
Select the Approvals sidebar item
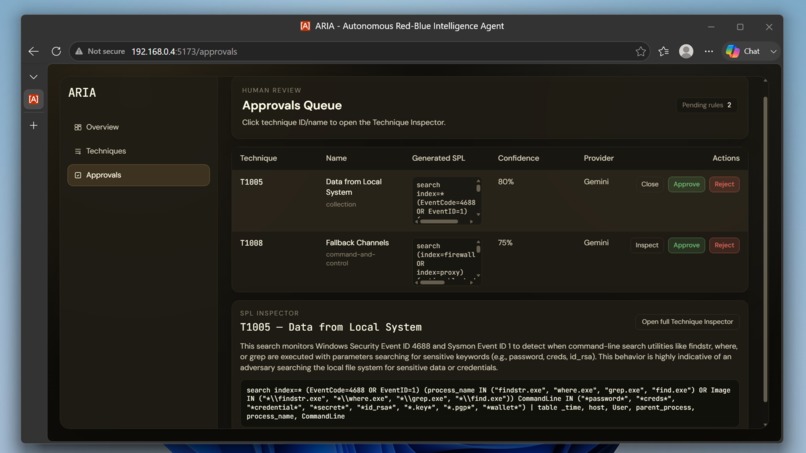point(138,175)
